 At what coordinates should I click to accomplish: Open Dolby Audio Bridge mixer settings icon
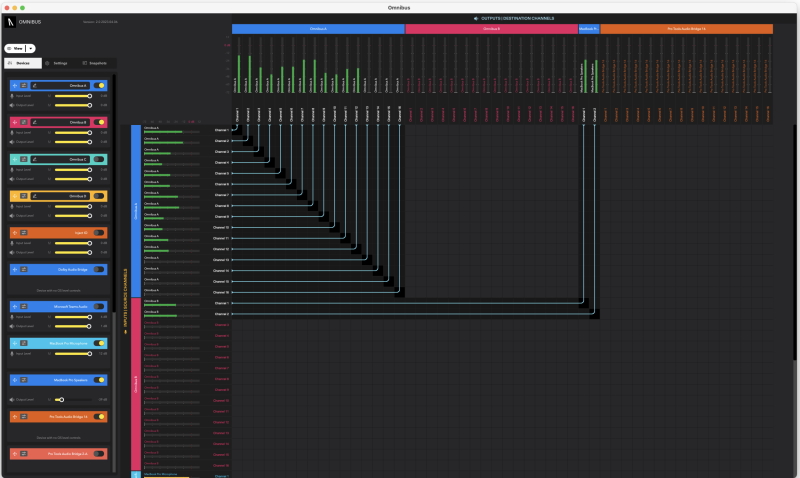tap(24, 269)
